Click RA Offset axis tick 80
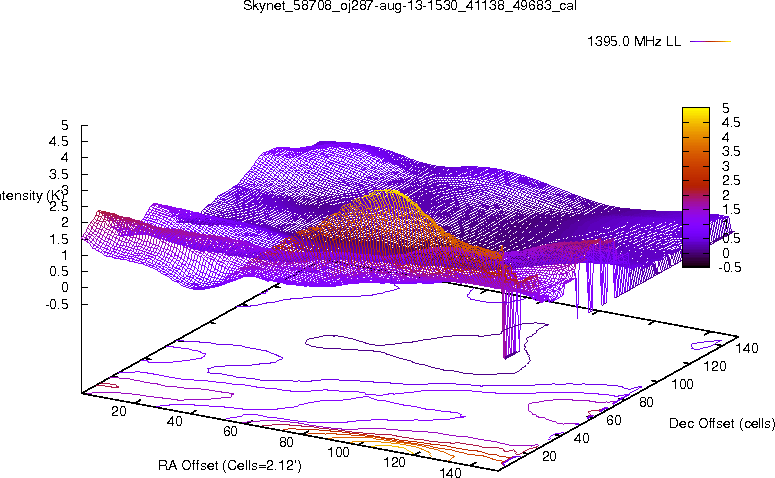The height and width of the screenshot is (478, 775). pos(286,442)
